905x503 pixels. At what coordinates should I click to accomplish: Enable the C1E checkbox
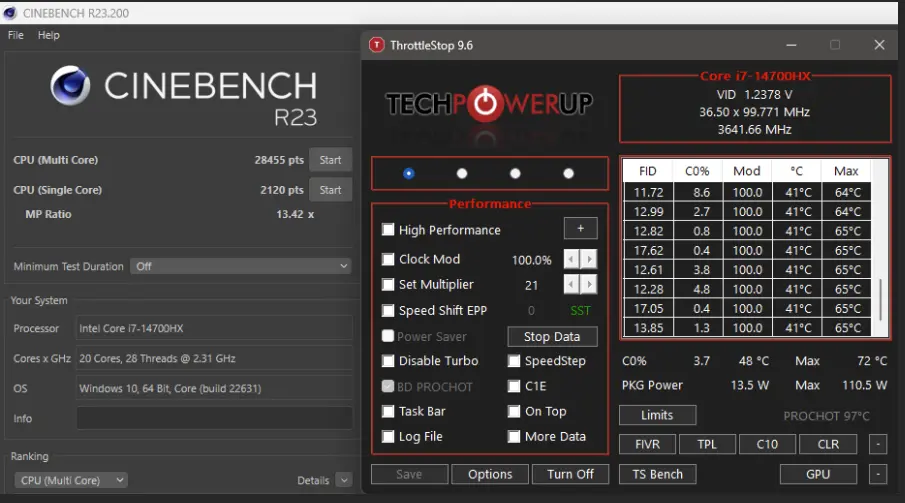[x=514, y=386]
